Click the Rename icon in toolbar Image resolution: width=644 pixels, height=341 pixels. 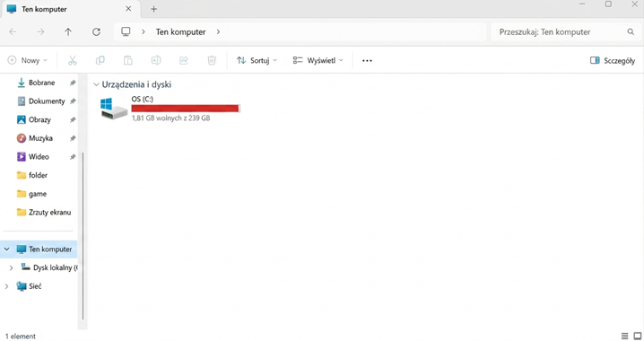[x=156, y=60]
